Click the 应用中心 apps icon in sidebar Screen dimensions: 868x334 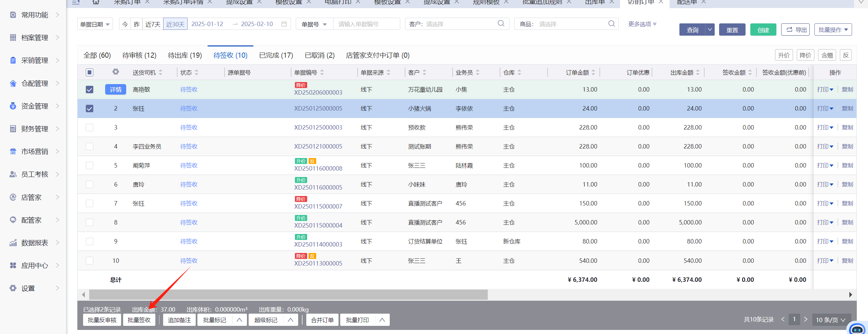pyautogui.click(x=13, y=266)
